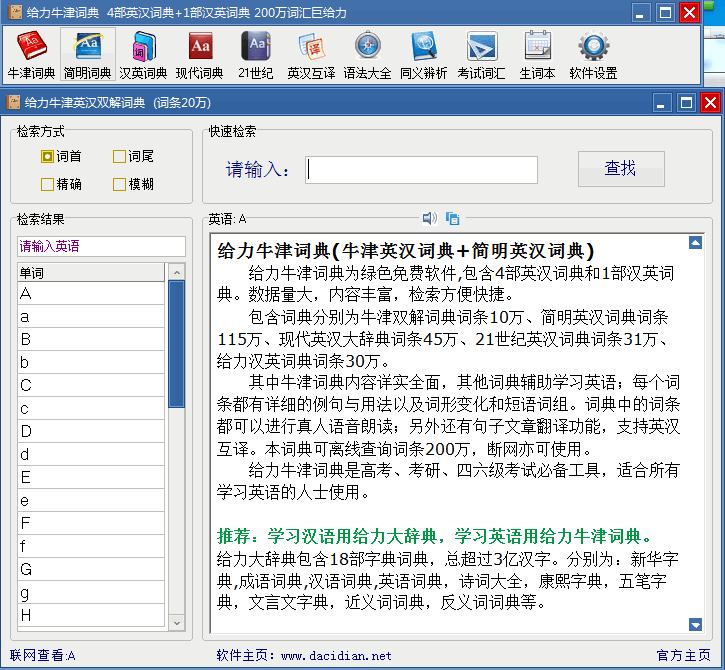Maximize the main 给力牛津词典 toolbar window
The width and height of the screenshot is (725, 670).
(x=665, y=12)
